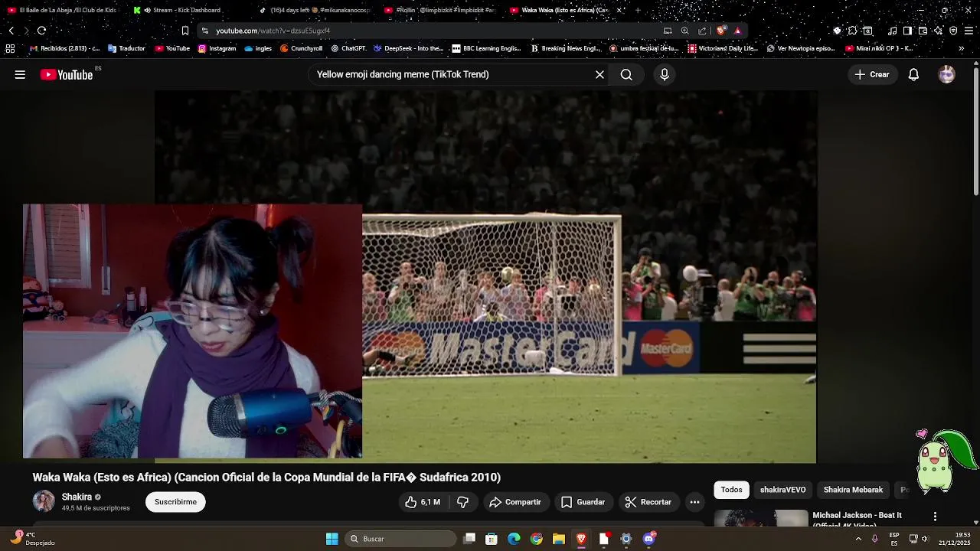The width and height of the screenshot is (980, 551).
Task: Open the BBC Learning English bookmark
Action: point(486,48)
